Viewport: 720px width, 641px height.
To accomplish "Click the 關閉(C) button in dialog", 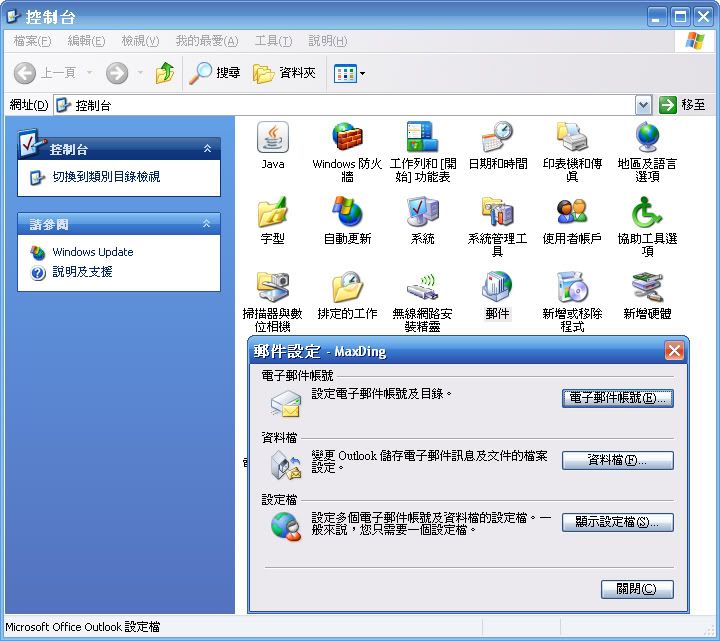I will (x=637, y=589).
